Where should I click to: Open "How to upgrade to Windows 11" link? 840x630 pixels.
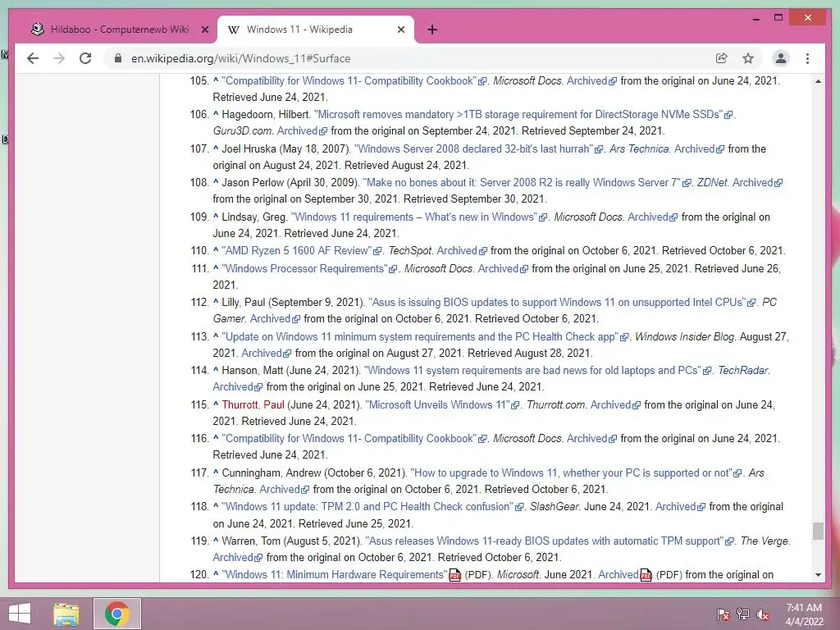(572, 473)
